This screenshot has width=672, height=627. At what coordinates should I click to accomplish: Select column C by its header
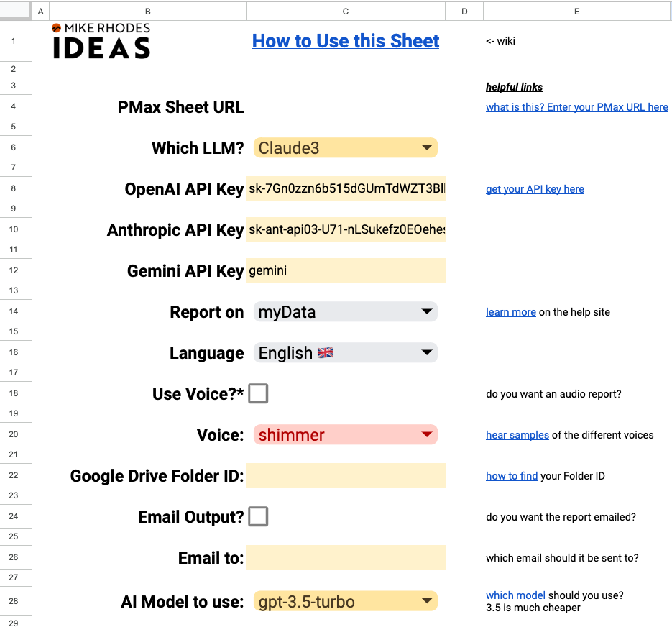(345, 11)
